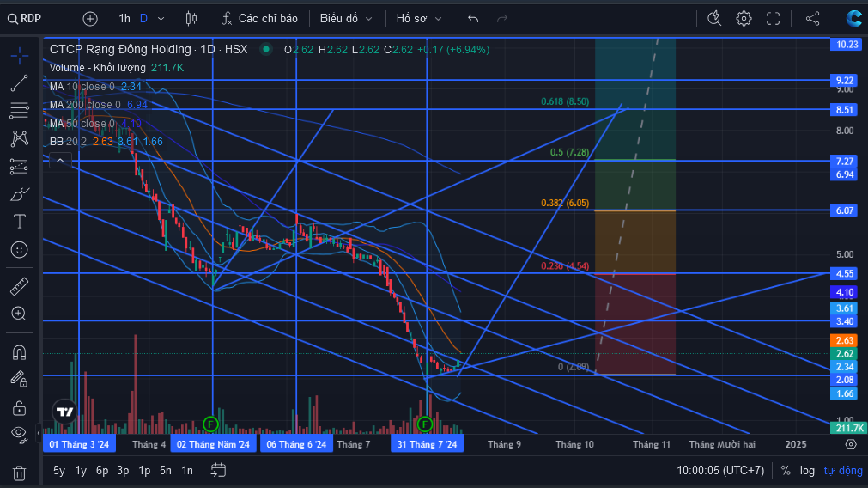Toggle percent scale mode
The height and width of the screenshot is (488, 868).
786,471
